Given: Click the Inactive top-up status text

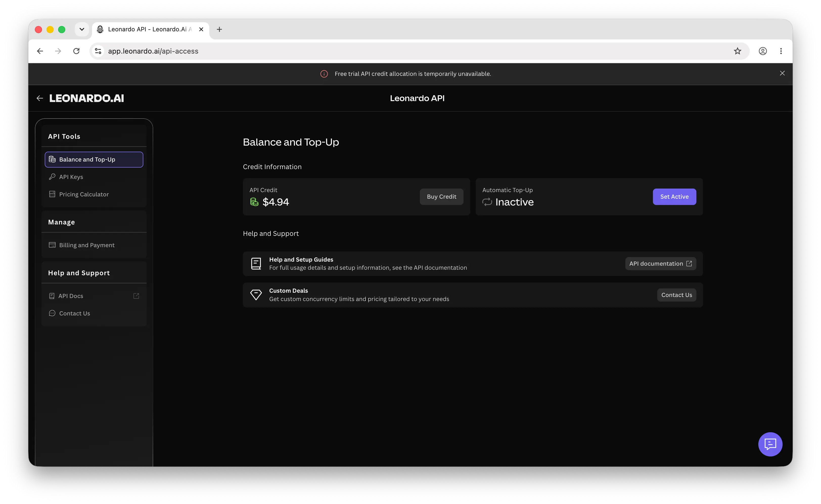Looking at the screenshot, I should 514,202.
